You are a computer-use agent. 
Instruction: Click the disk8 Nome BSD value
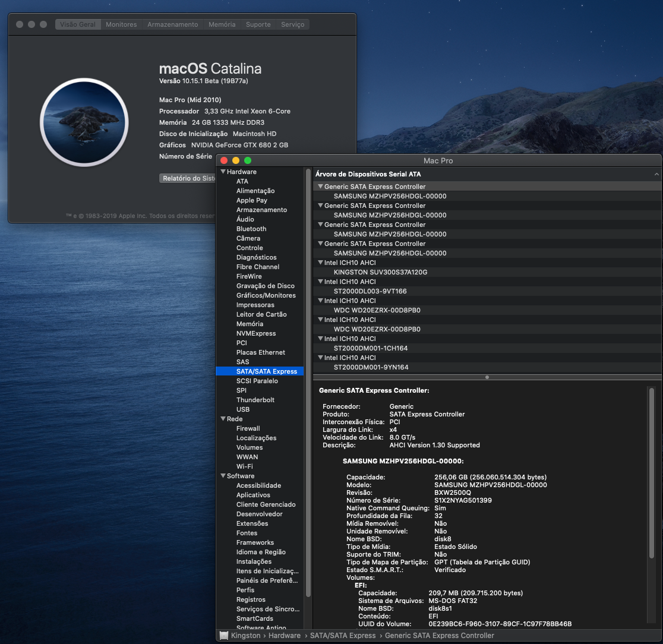pyautogui.click(x=442, y=539)
